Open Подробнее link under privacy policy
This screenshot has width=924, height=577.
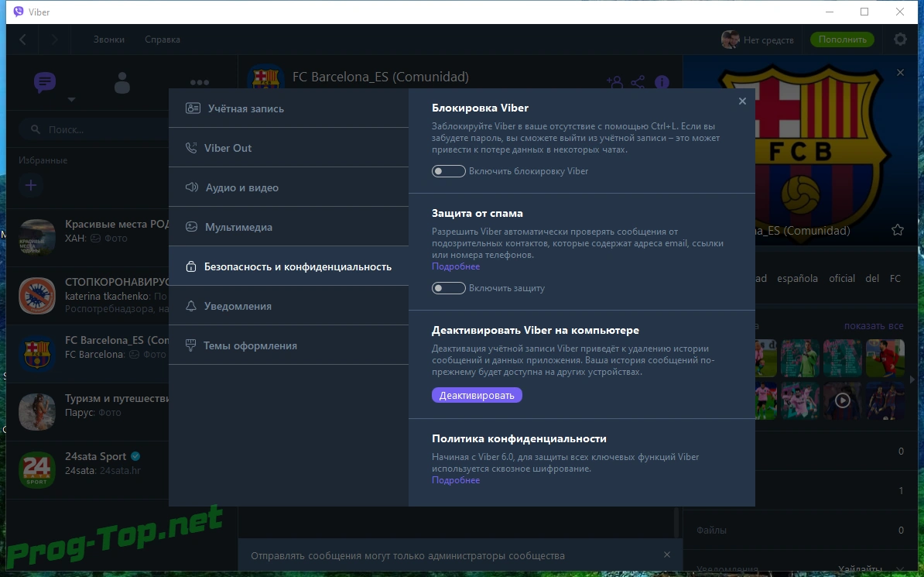[x=456, y=480]
